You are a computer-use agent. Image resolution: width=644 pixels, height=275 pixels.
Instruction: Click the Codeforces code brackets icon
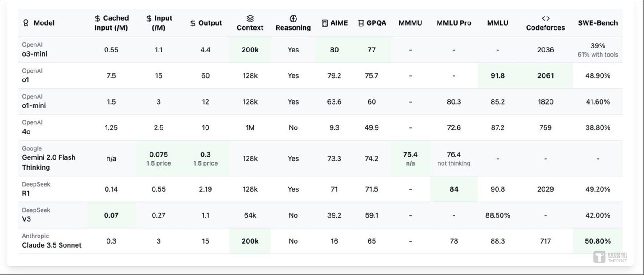pyautogui.click(x=545, y=18)
